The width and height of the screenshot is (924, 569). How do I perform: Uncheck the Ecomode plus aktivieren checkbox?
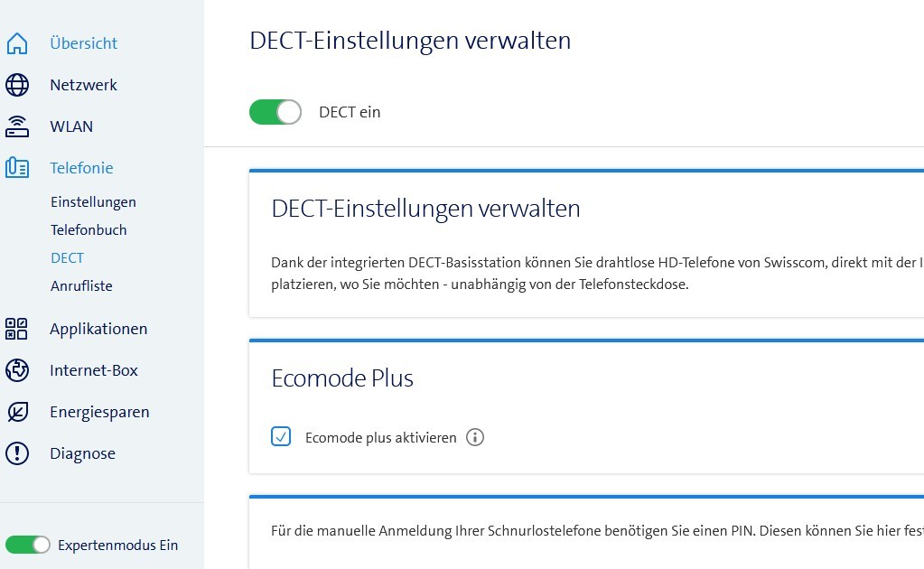[281, 437]
